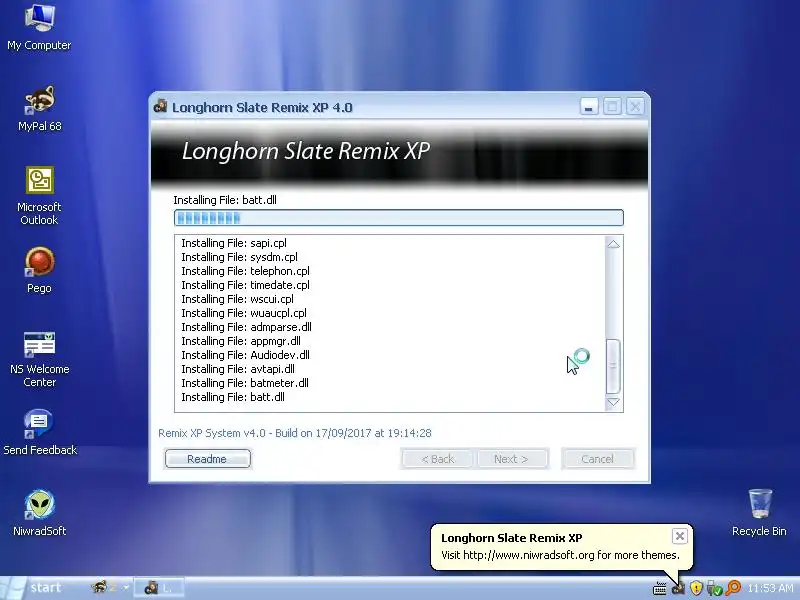Image resolution: width=800 pixels, height=600 pixels.
Task: Select the log line 'Installing File: appmgr.dll'
Action: click(x=241, y=341)
